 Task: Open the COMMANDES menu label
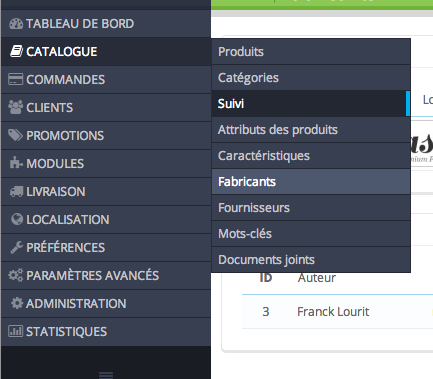[x=66, y=80]
